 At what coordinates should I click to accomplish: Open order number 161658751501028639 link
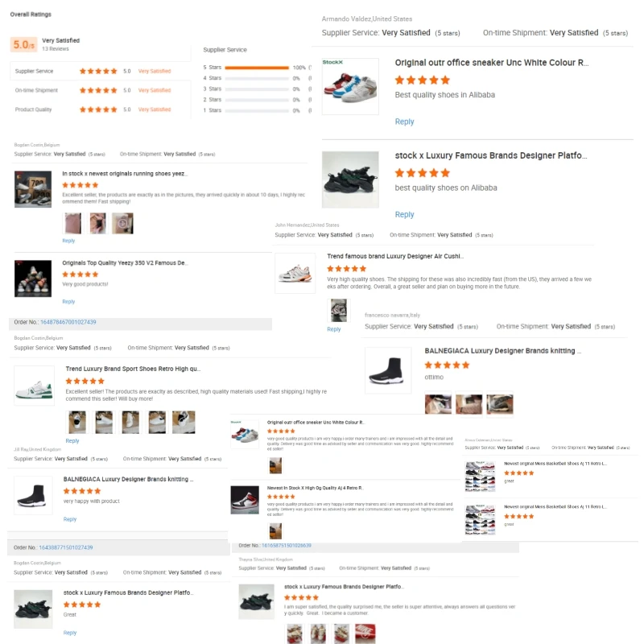tap(287, 546)
